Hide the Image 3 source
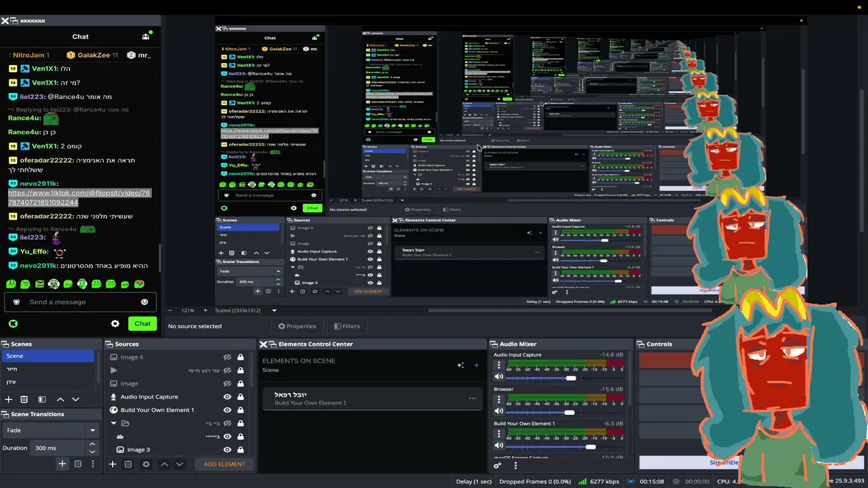This screenshot has width=868, height=488. click(227, 449)
